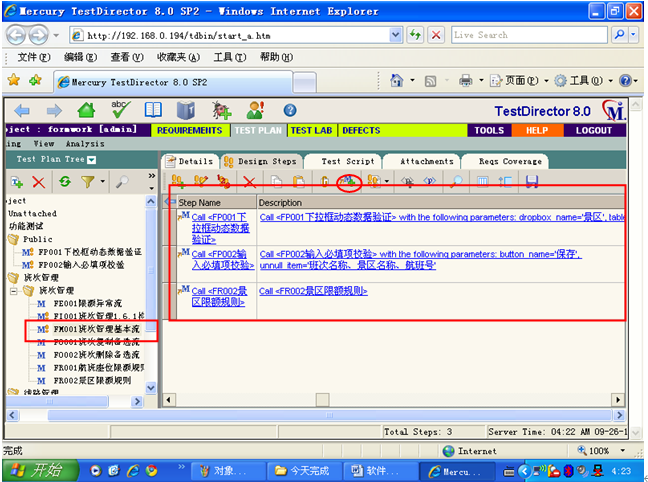
Task: Click the Insert Parameter icon
Action: [x=408, y=181]
